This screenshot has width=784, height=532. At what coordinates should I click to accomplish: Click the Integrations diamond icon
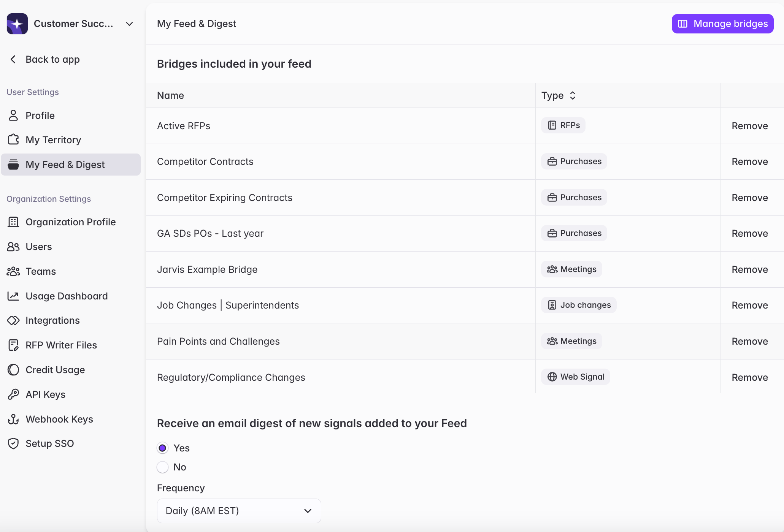(13, 320)
